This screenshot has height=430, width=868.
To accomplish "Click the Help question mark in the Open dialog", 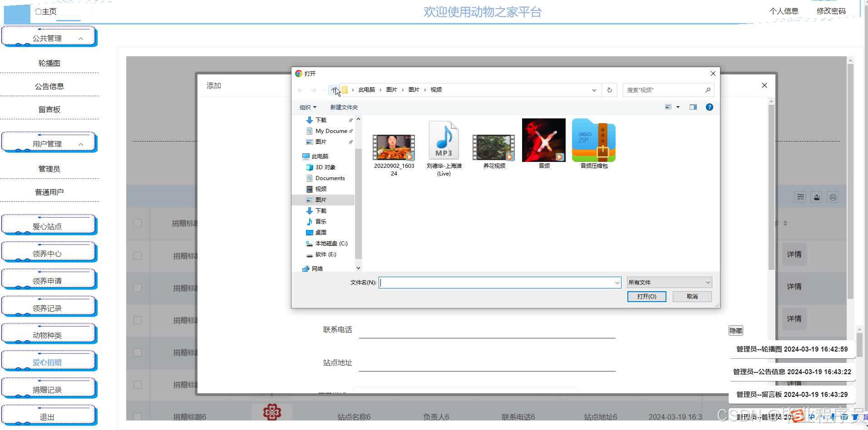I will 709,107.
